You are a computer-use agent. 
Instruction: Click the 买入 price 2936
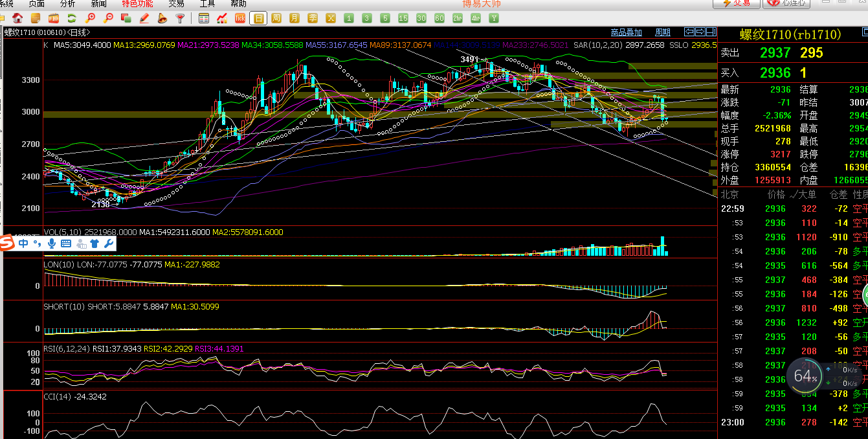click(x=775, y=73)
